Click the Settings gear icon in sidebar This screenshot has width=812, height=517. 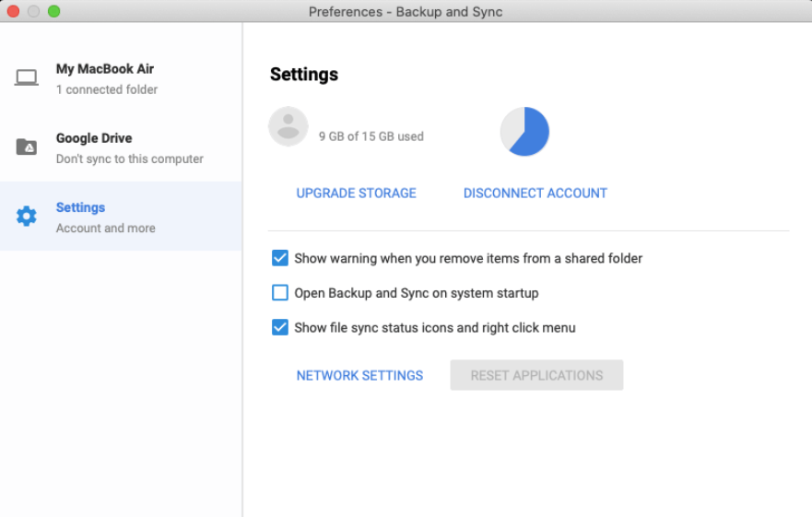[27, 217]
